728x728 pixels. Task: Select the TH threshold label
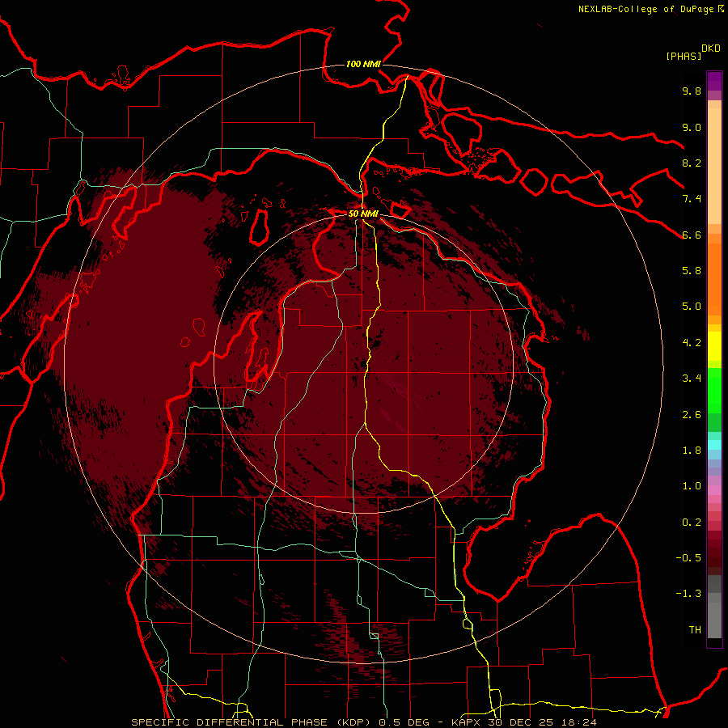tap(695, 630)
